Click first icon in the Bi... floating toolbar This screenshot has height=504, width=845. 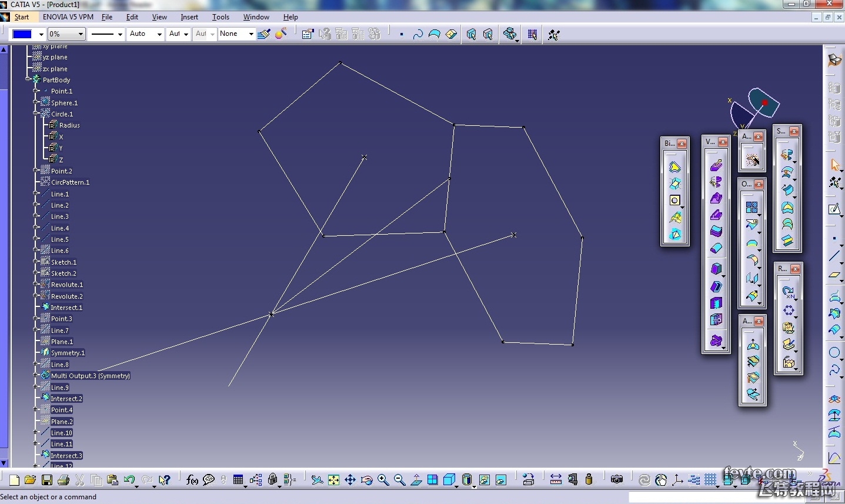click(x=675, y=167)
